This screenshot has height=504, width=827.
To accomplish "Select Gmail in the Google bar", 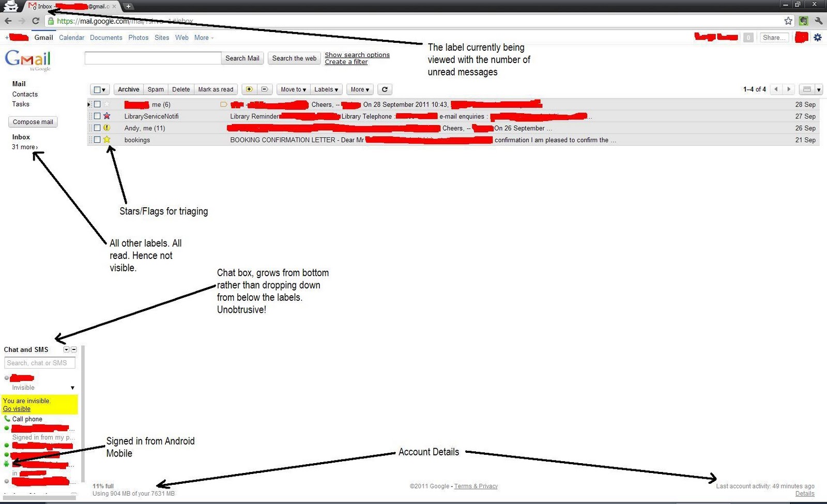I will pos(44,38).
